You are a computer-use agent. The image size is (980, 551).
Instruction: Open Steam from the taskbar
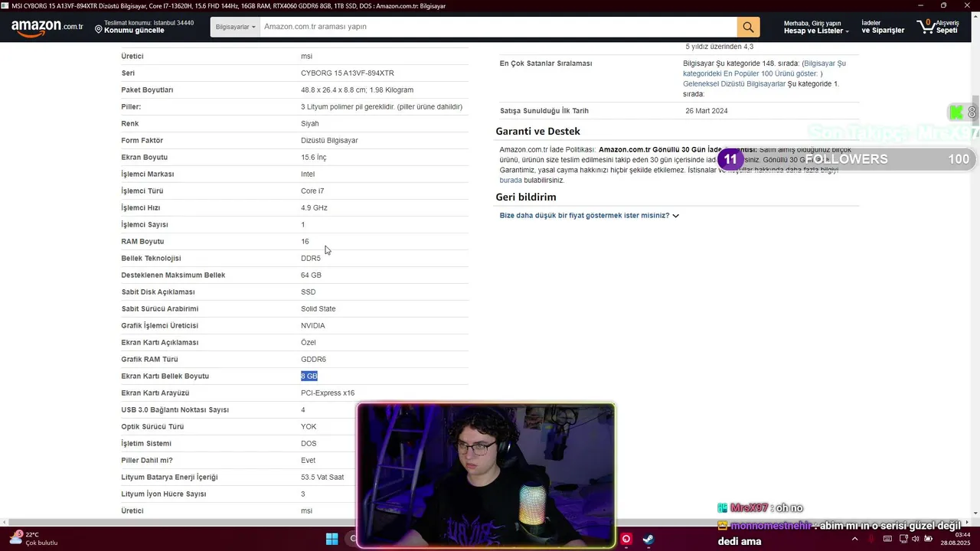648,539
